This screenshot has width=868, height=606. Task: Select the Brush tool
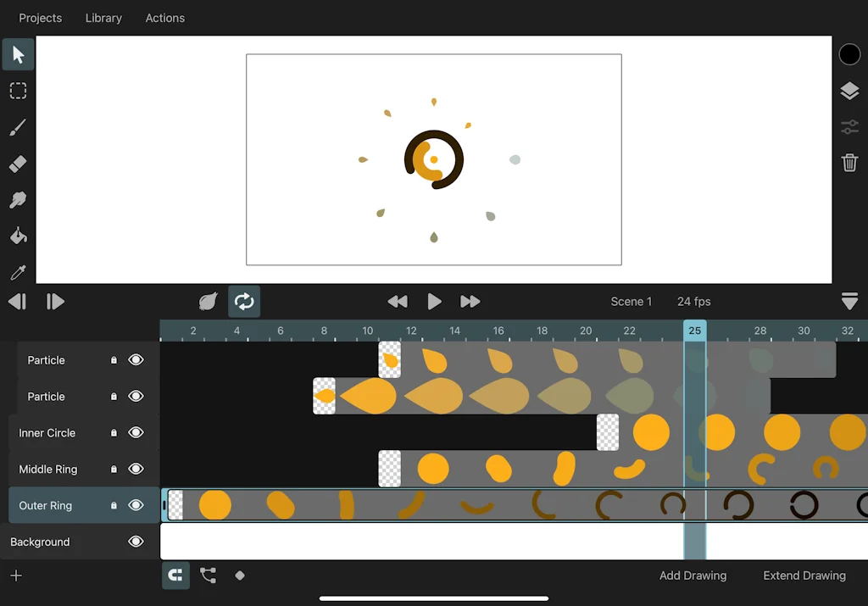[19, 127]
